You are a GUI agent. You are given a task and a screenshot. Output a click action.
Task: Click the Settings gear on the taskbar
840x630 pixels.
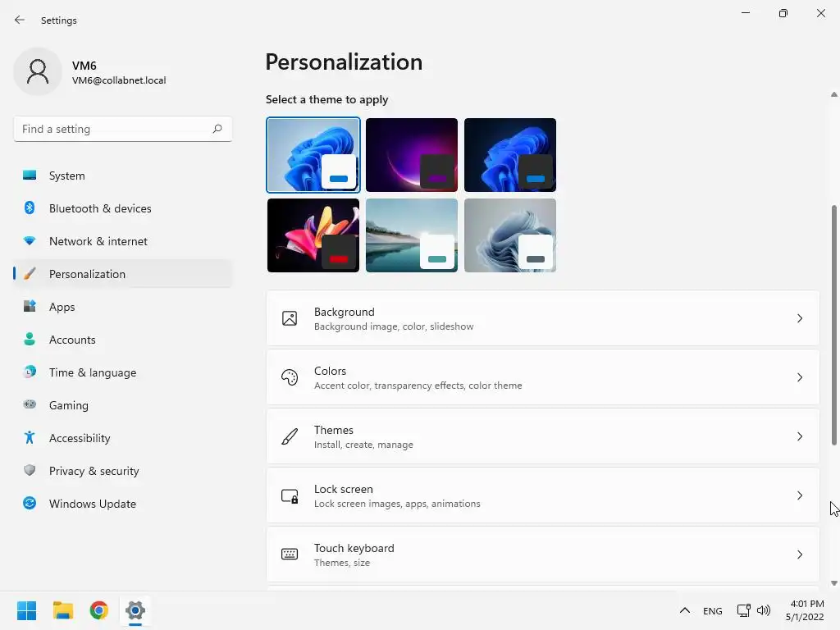(x=135, y=610)
